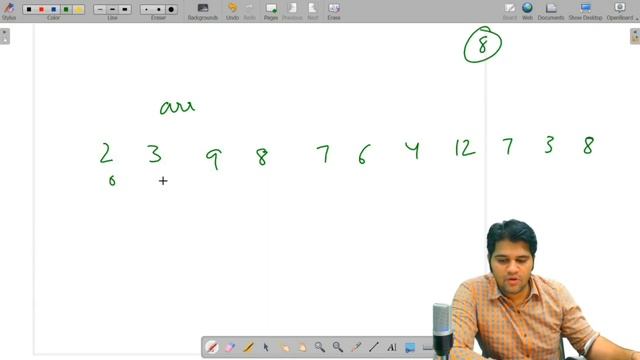
Task: Choose the medium eraser size
Action: [x=159, y=9]
